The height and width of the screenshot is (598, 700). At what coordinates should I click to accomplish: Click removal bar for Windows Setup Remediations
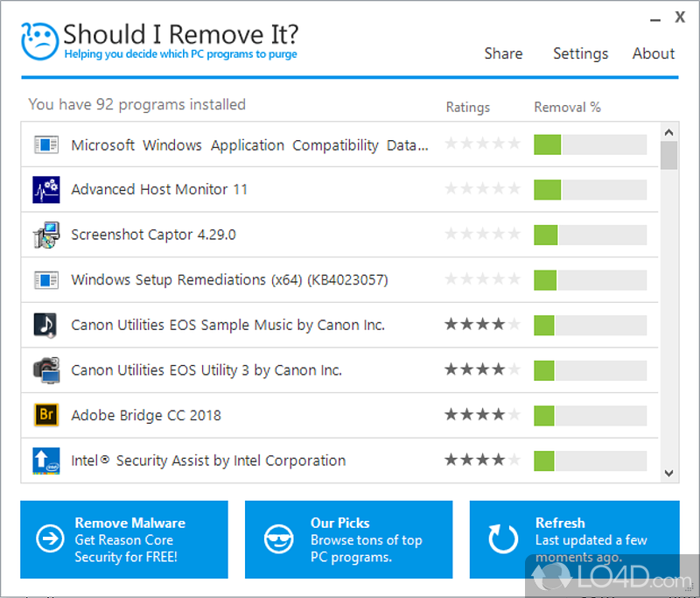(x=590, y=280)
